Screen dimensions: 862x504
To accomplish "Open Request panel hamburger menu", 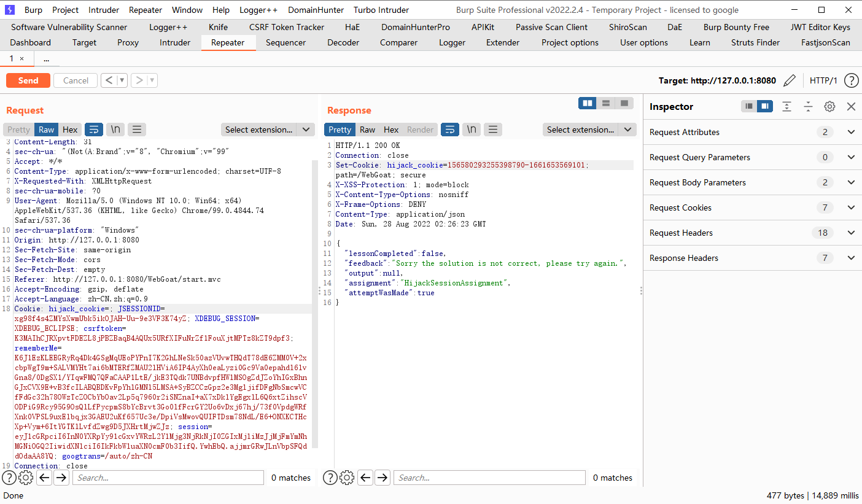I will tap(137, 130).
